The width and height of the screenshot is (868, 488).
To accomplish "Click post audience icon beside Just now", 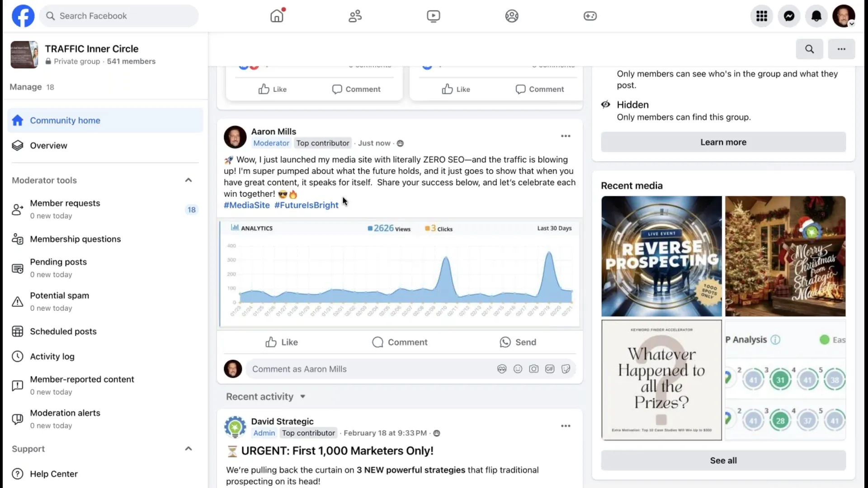I will 400,144.
